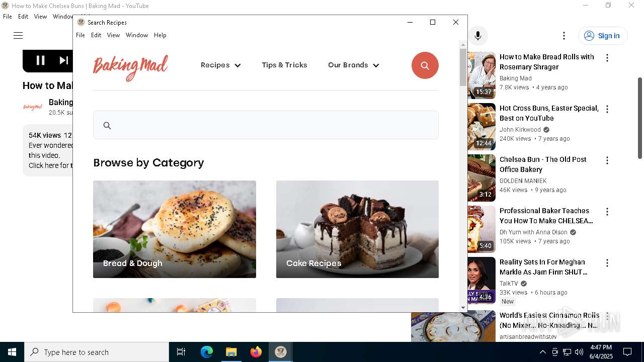
Task: Click the network icon in system tray
Action: tap(567, 352)
